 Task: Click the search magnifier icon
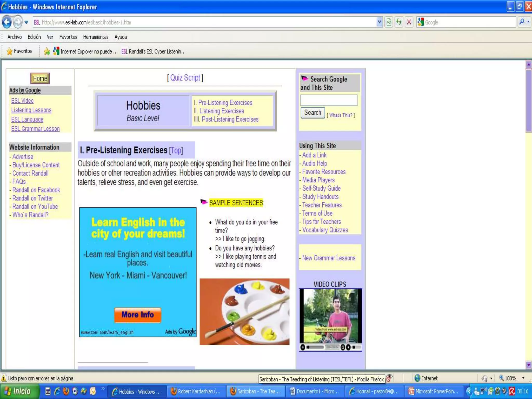[x=521, y=22]
